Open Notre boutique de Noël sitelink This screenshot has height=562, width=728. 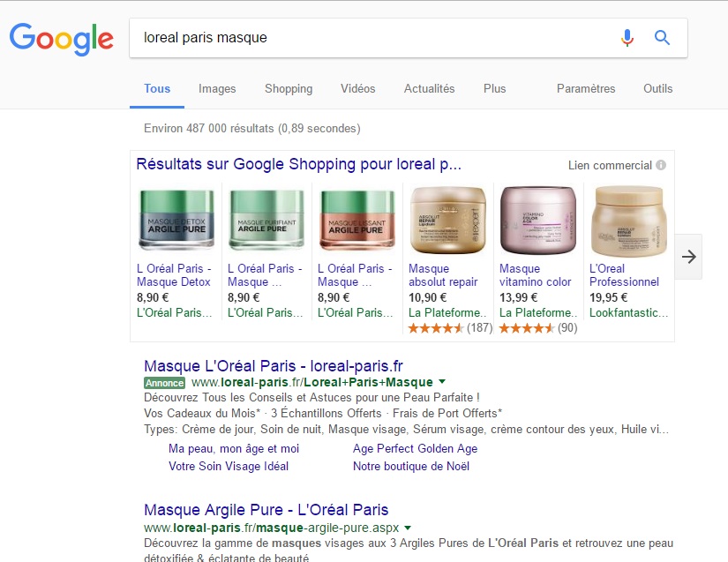pos(411,467)
